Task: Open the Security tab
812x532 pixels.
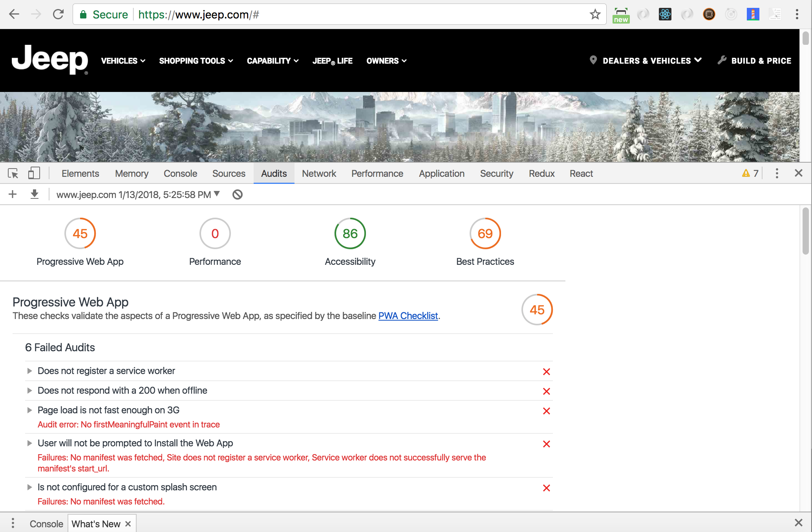Action: pyautogui.click(x=496, y=173)
